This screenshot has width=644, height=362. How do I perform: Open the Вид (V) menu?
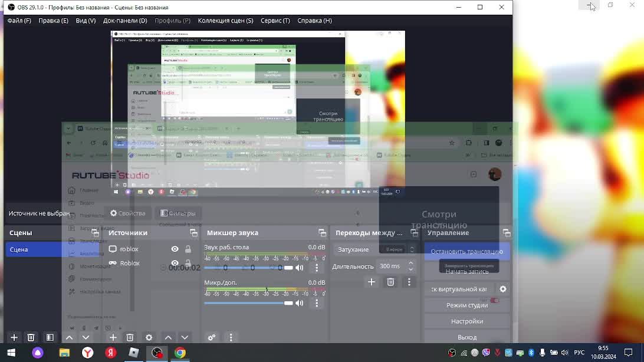pos(86,21)
